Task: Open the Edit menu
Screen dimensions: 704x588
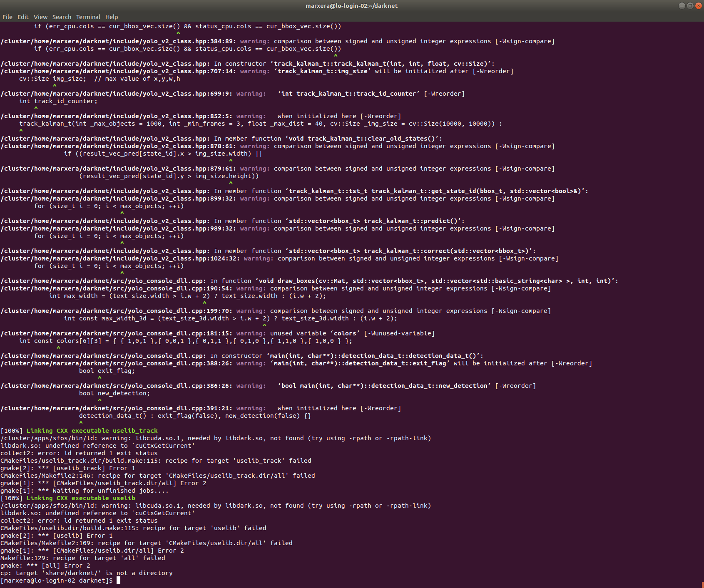Action: pos(23,17)
